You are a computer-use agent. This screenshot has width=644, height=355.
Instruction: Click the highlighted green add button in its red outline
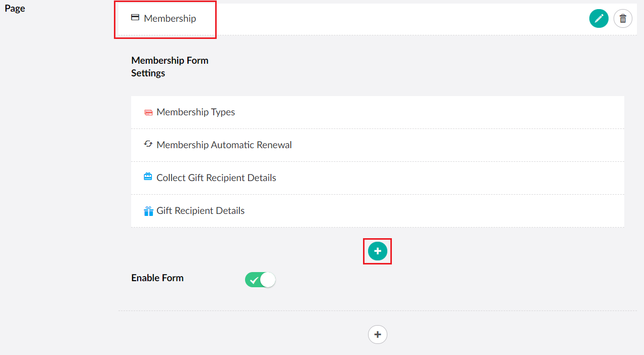click(377, 251)
